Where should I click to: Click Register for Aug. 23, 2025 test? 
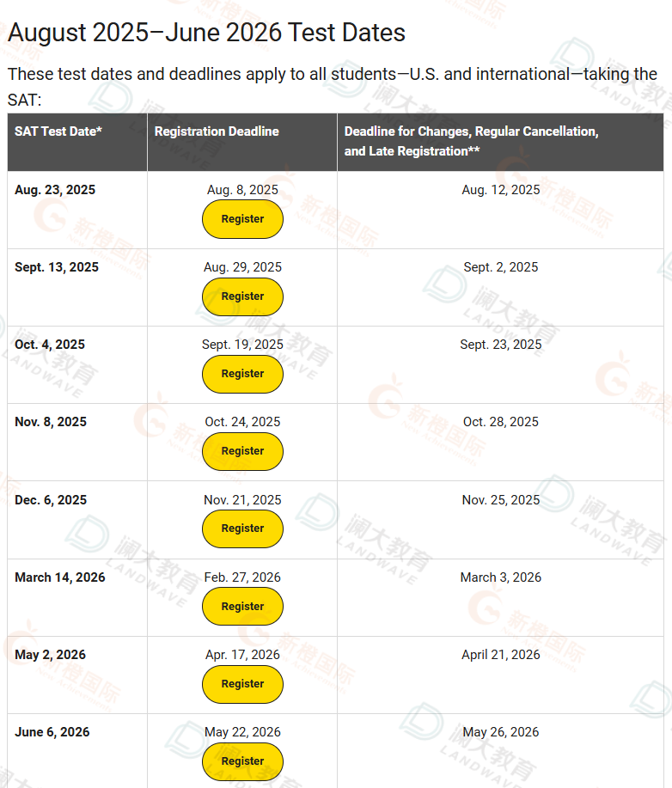tap(242, 219)
